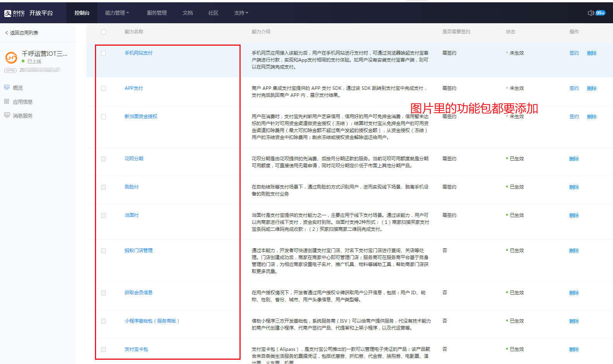Check the 蚂蚁门店管理 checkbox
613x364 pixels.
(103, 251)
